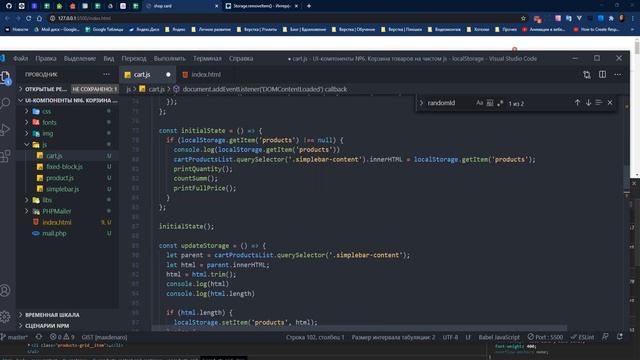The image size is (640, 360).
Task: Click Babel JavaScript language mode
Action: pyautogui.click(x=499, y=337)
